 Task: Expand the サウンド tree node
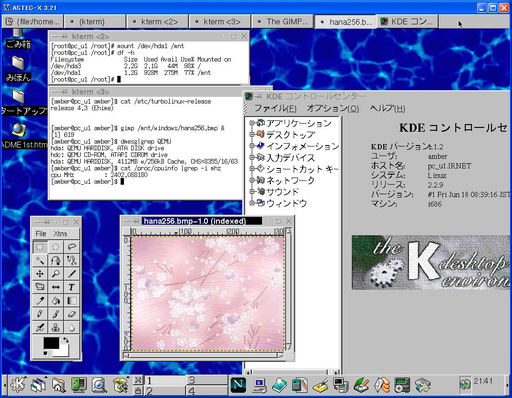252,191
